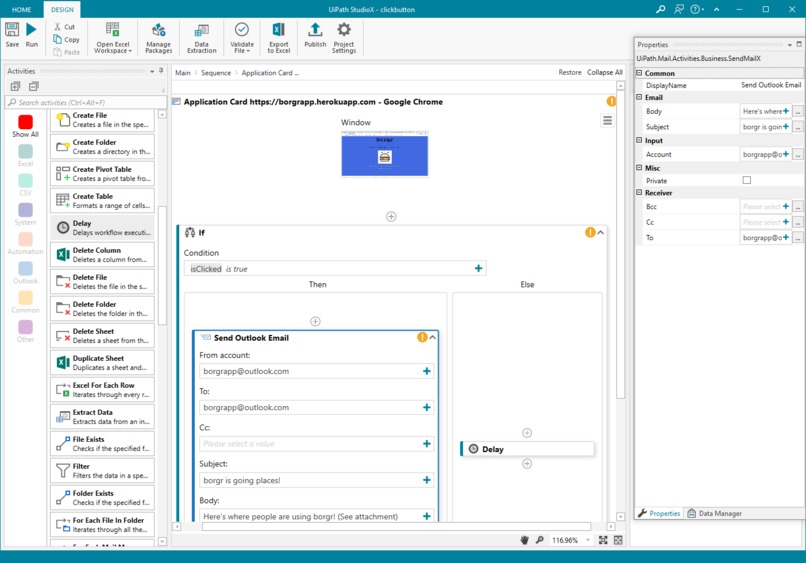Collapse the Send Outlook Email activity

pyautogui.click(x=433, y=337)
